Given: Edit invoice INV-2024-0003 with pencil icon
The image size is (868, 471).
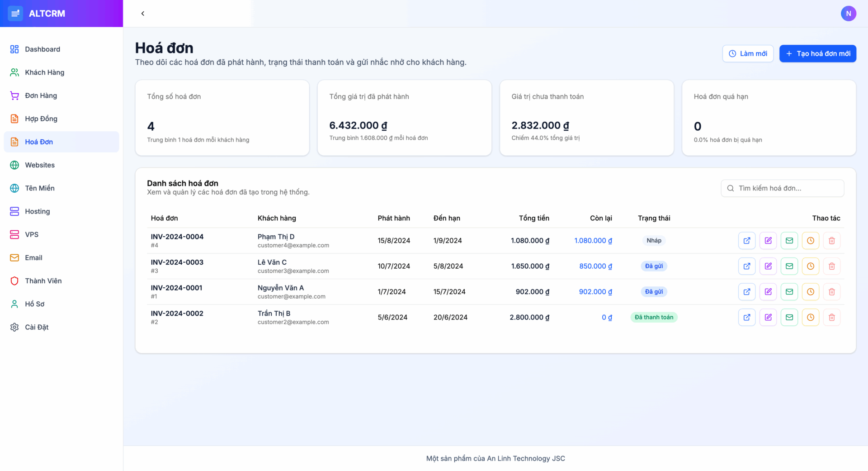Looking at the screenshot, I should [x=768, y=266].
